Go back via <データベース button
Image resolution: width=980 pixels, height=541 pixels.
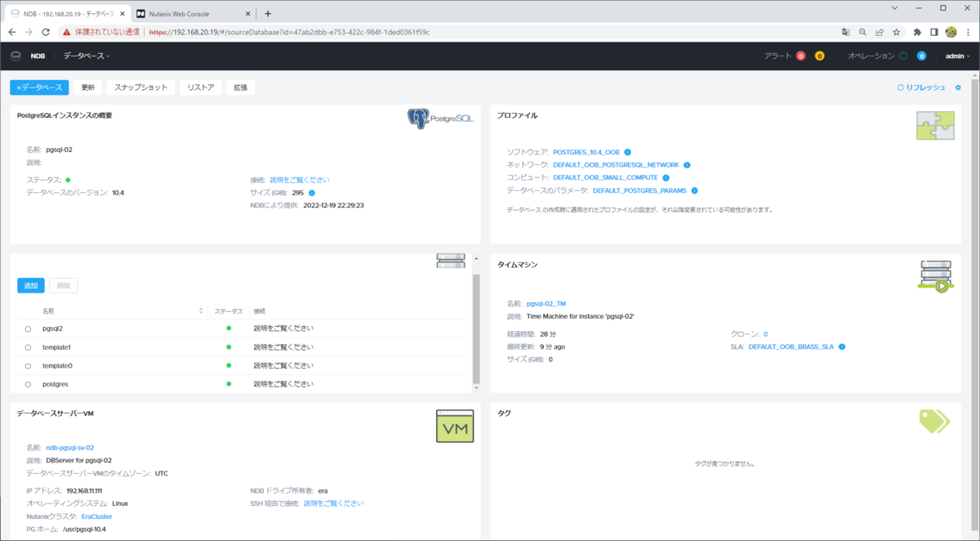pos(39,87)
